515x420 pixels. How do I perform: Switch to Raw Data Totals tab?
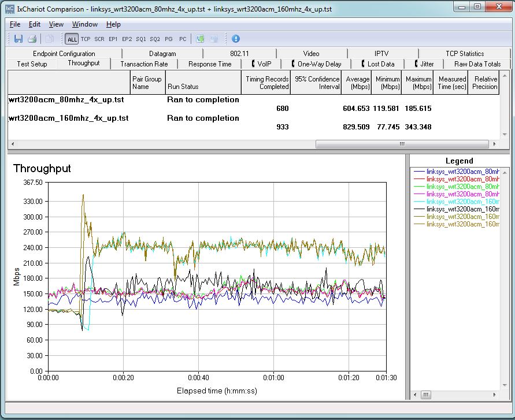(477, 64)
